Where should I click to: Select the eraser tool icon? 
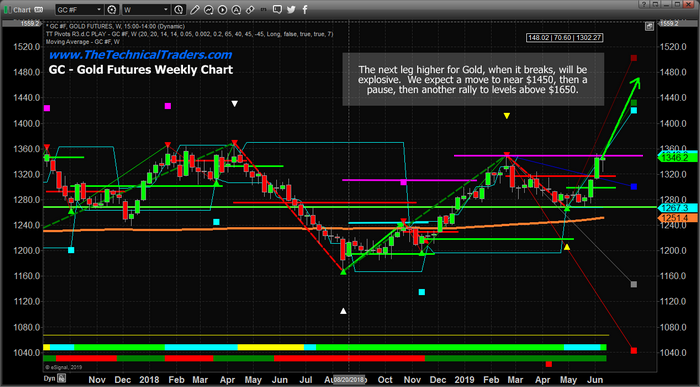click(x=250, y=9)
